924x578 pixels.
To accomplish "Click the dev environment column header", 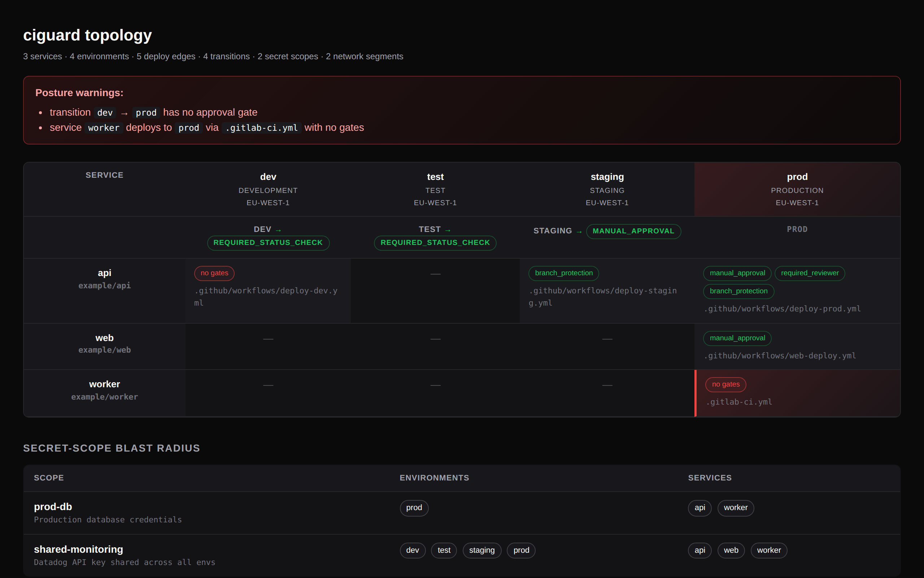I will point(268,189).
